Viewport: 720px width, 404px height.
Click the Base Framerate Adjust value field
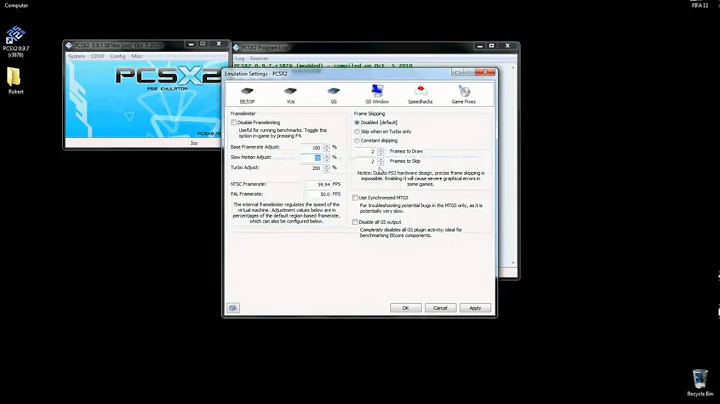311,147
